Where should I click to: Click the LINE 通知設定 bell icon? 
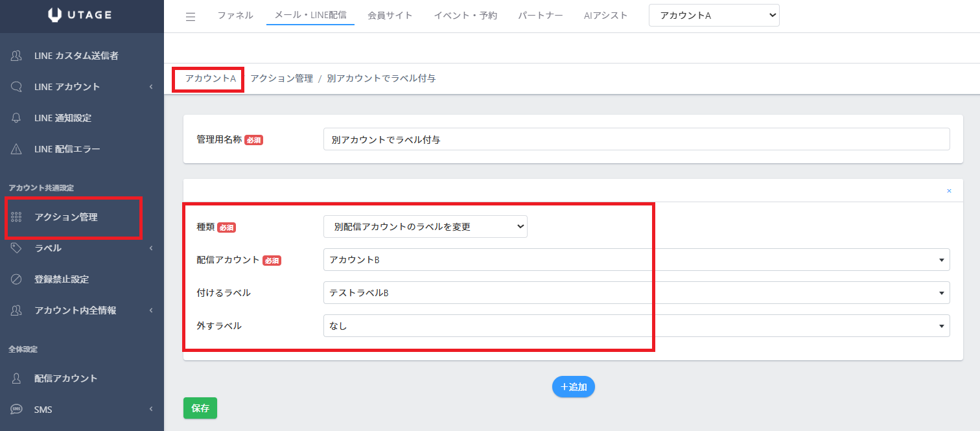coord(17,118)
